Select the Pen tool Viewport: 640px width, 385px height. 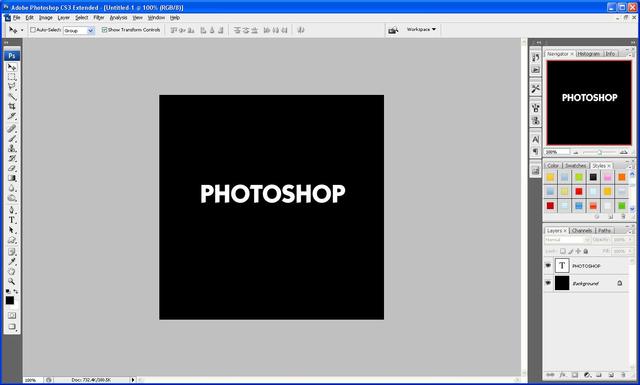12,210
